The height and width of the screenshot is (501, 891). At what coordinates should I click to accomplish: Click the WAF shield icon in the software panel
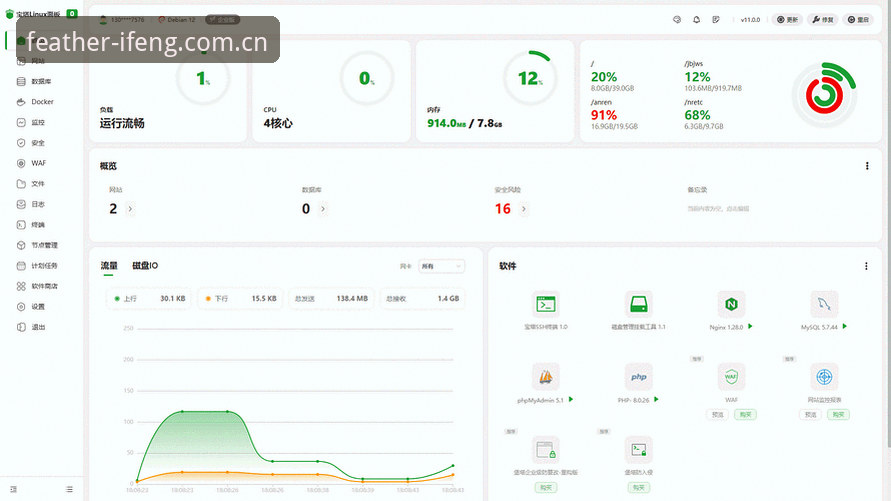coord(731,377)
